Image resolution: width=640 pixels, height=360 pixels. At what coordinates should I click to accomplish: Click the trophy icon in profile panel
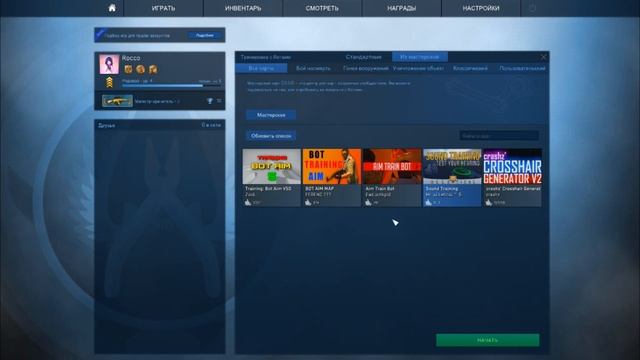point(210,101)
